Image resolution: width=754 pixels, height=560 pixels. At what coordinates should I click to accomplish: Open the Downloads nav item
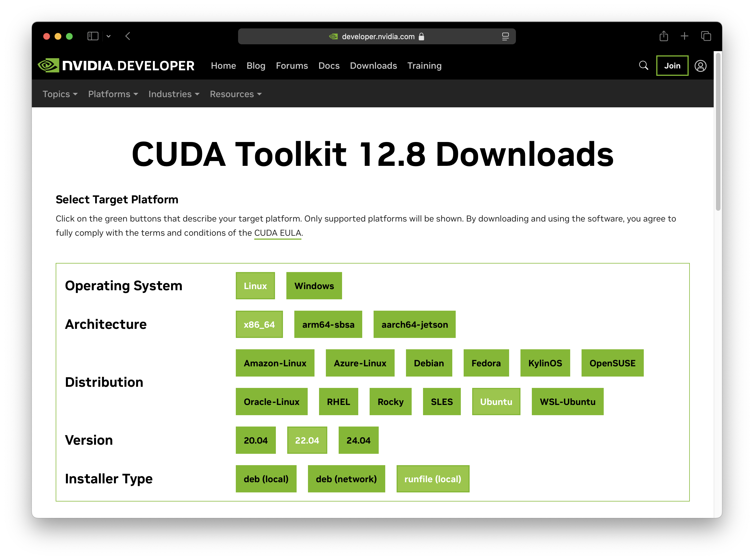(x=373, y=66)
